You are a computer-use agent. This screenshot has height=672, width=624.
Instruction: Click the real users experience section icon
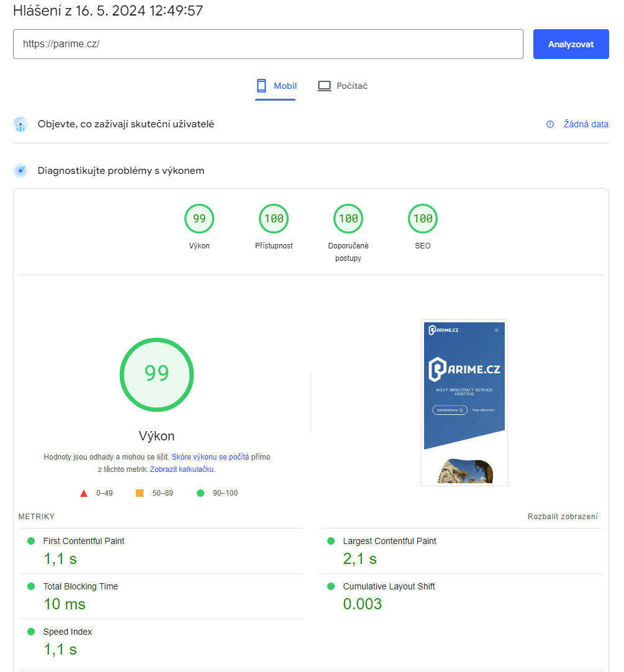pyautogui.click(x=20, y=124)
